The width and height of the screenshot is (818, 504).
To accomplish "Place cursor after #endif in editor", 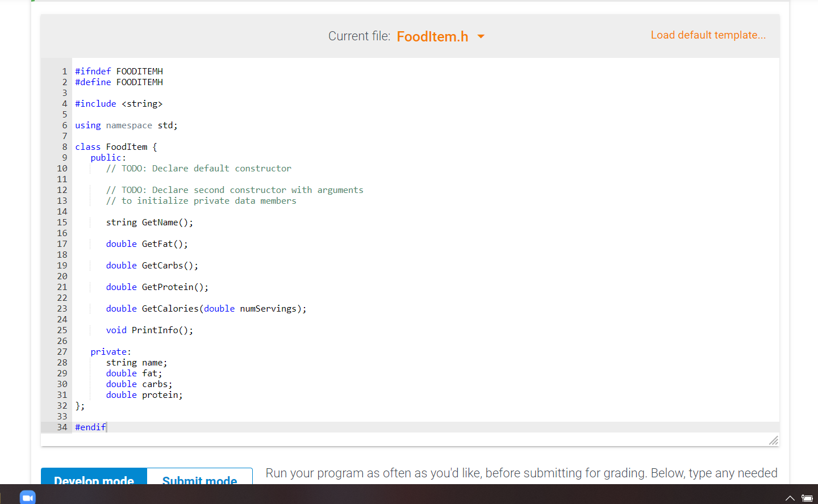I will [x=106, y=427].
